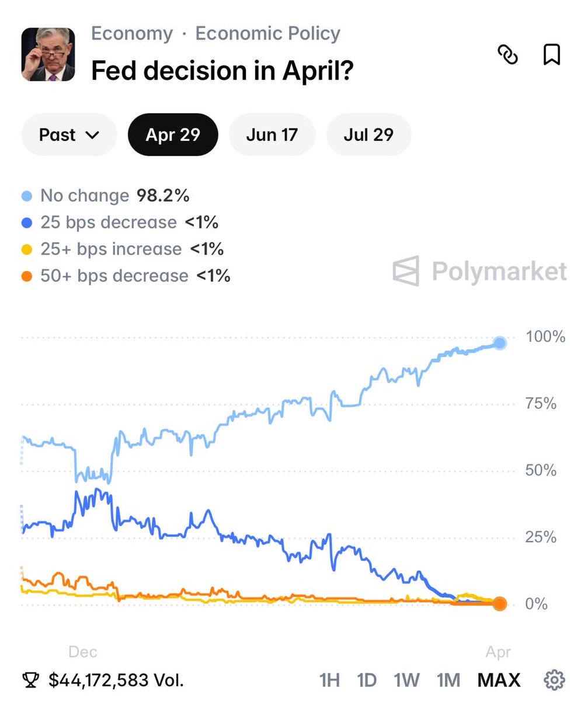Image resolution: width=588 pixels, height=701 pixels.
Task: Set chart range to 1H
Action: click(329, 680)
